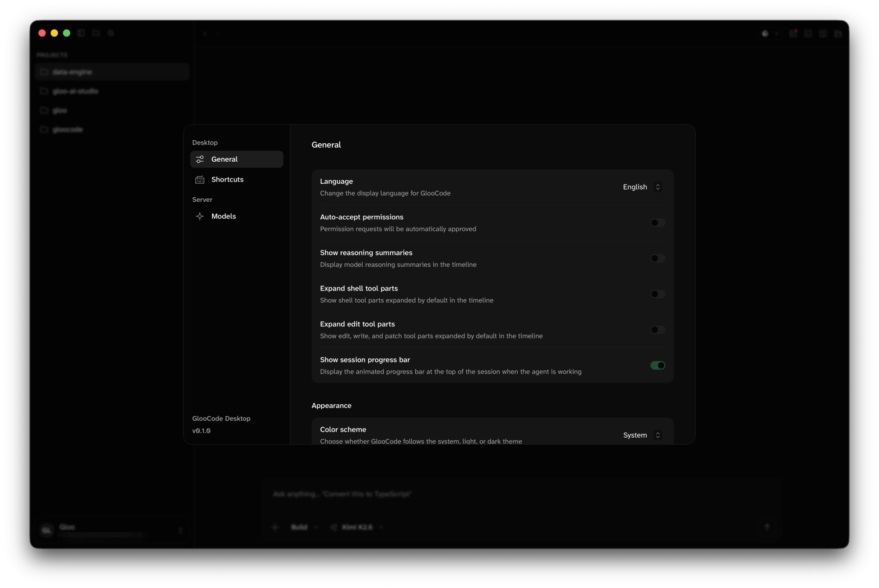Select the gloo-ai-studio project

112,91
